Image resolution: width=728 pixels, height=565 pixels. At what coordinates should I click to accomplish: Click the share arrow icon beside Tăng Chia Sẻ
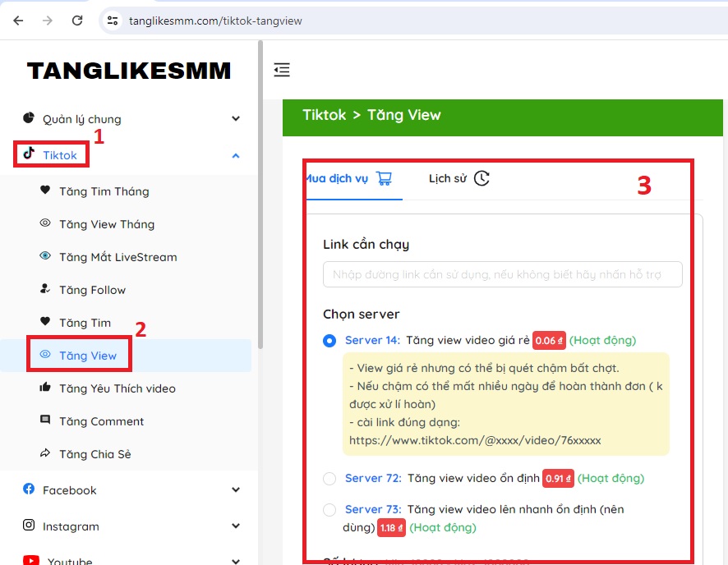45,453
